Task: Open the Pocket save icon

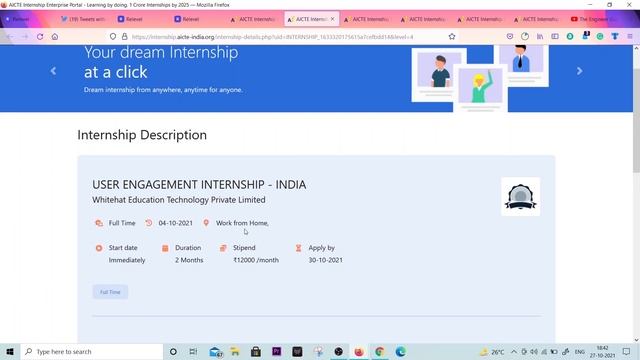Action: click(x=510, y=37)
